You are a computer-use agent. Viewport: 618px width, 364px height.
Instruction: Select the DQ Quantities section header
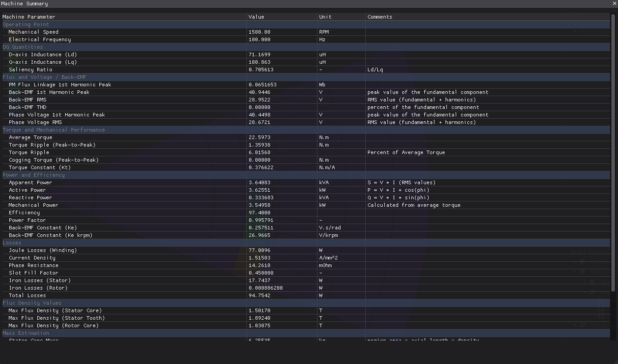coord(306,47)
